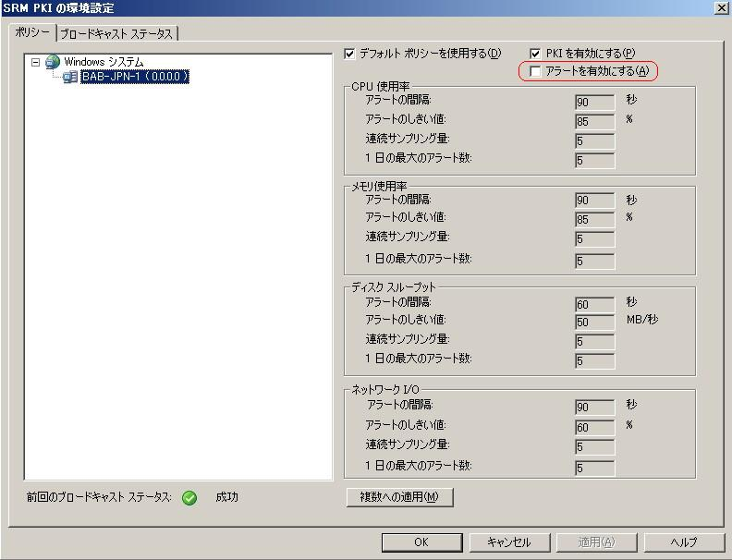
Task: Click ネットワーク I/O アラートのしきい値 field
Action: pos(595,428)
